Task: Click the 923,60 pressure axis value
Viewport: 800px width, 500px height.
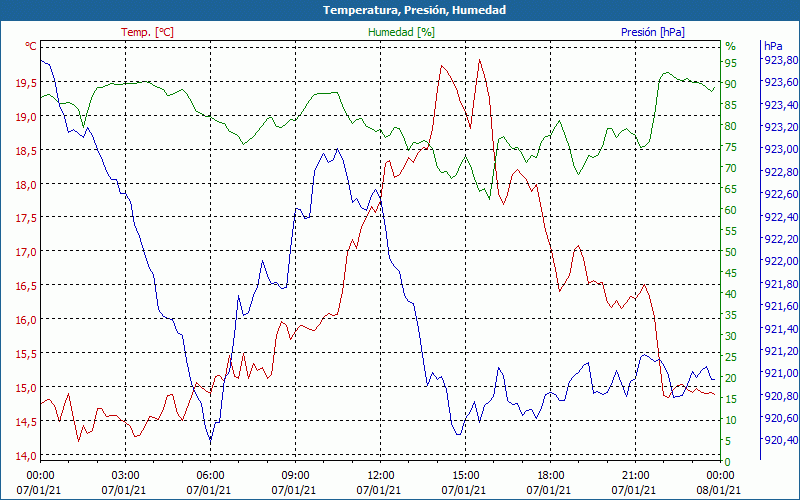Action: tap(780, 82)
